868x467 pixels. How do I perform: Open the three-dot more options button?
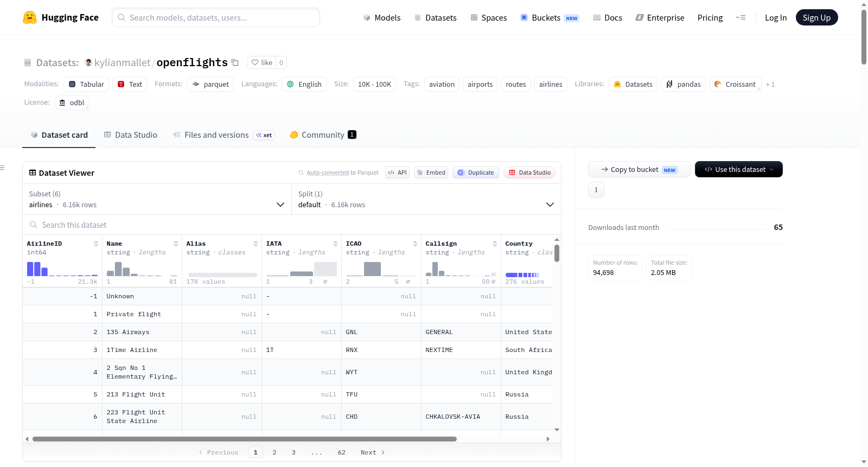pyautogui.click(x=596, y=190)
